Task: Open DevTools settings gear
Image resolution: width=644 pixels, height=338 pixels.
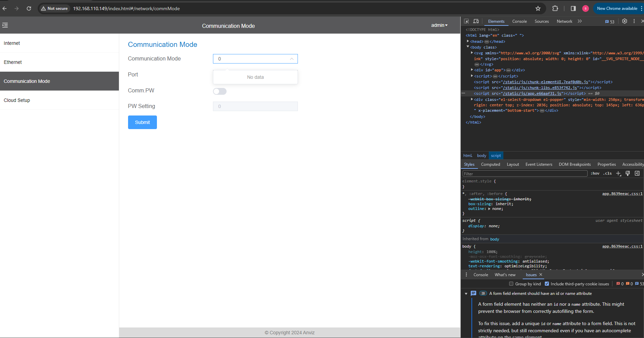Action: (625, 21)
